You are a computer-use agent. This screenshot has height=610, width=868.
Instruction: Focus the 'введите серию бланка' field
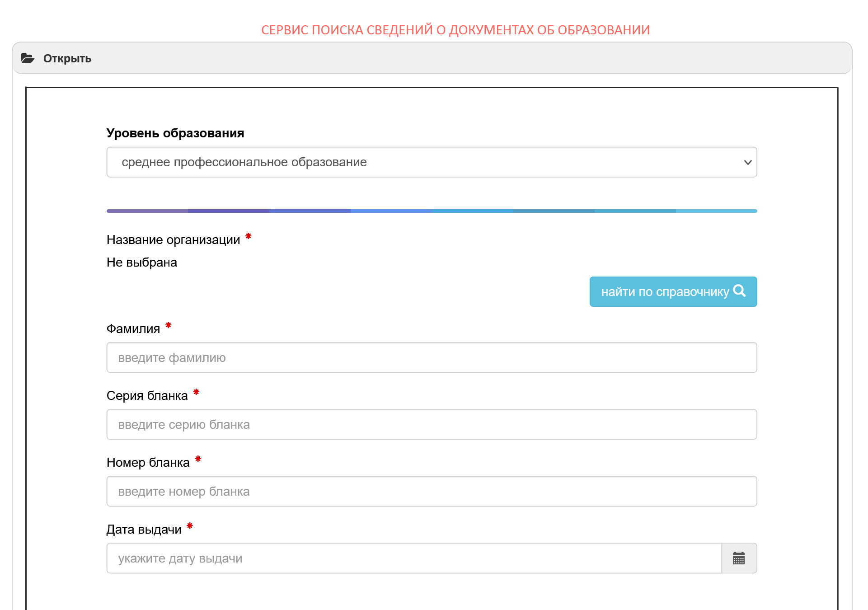[x=432, y=425]
